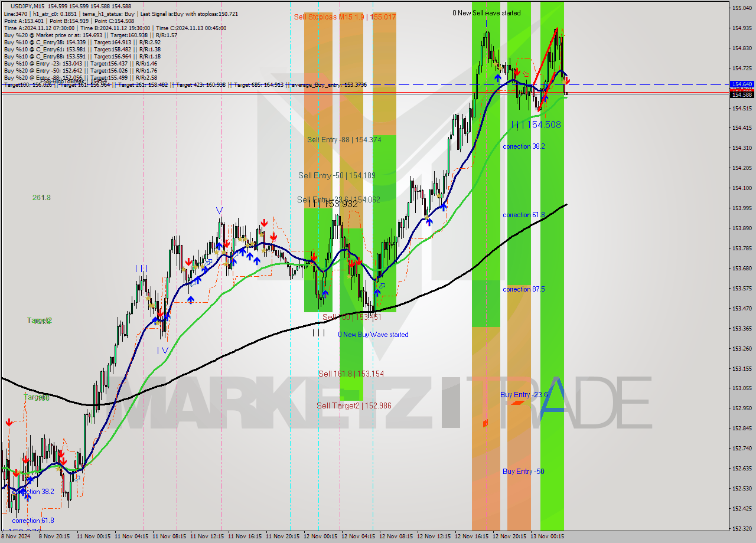Click the green '261.8' level label
Viewport: 756px width, 543px height.
[x=41, y=198]
